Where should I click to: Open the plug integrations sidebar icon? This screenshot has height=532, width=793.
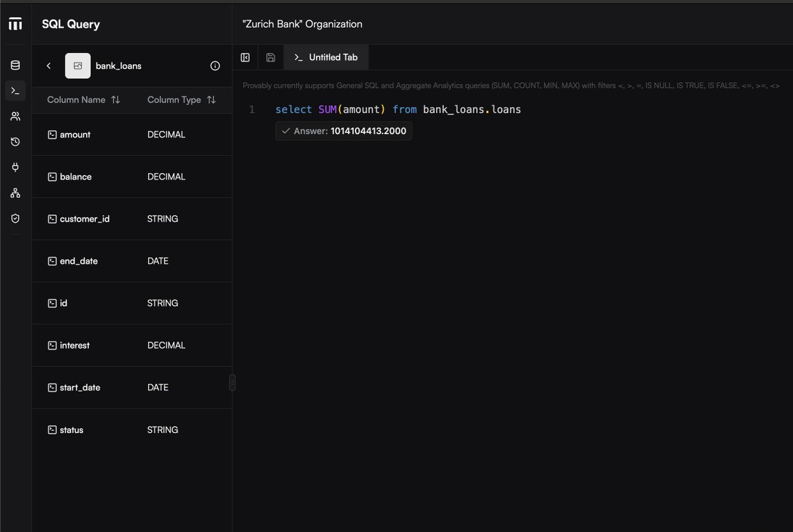(15, 167)
